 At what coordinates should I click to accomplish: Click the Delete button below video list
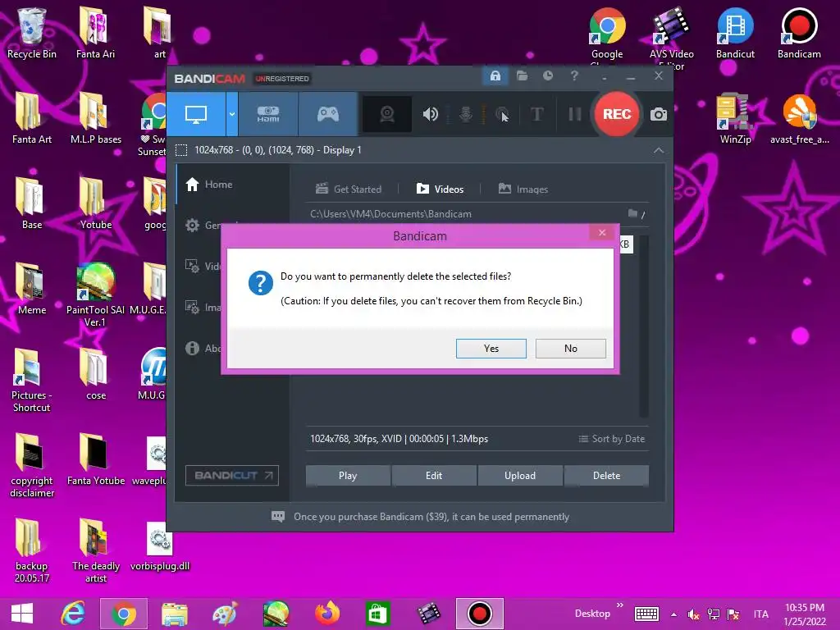coord(606,475)
